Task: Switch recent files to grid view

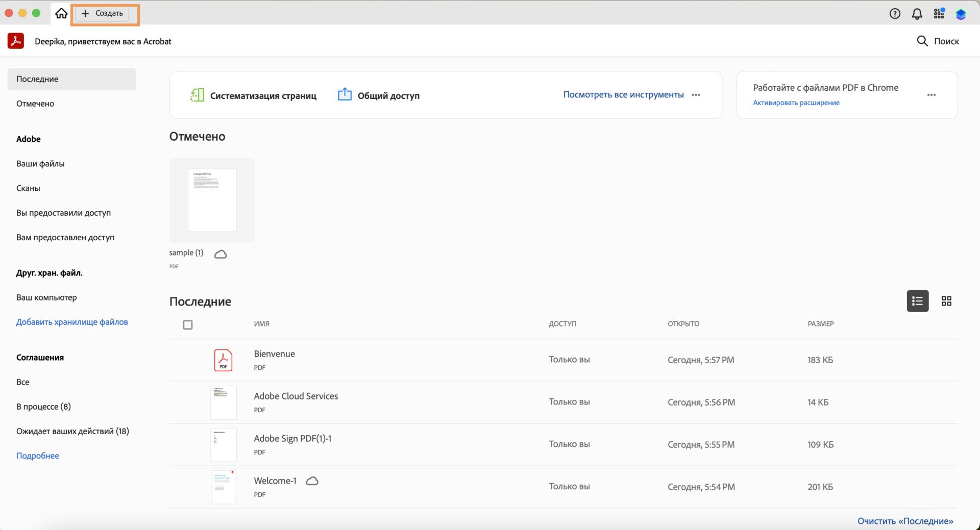Action: coord(946,301)
